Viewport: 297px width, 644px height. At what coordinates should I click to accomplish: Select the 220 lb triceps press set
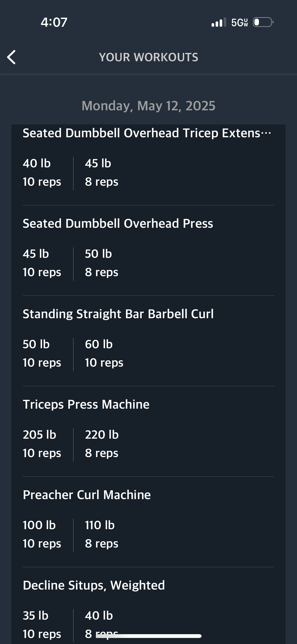tap(102, 444)
